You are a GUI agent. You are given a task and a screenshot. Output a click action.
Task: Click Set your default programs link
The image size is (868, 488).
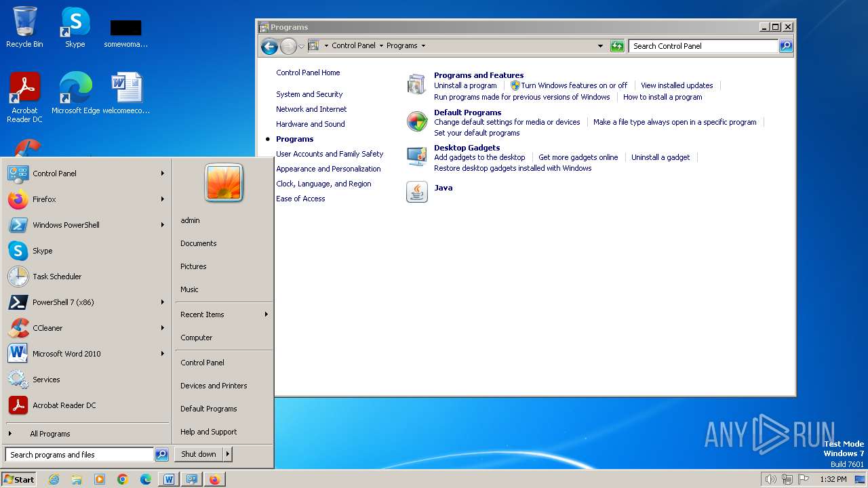tap(477, 133)
